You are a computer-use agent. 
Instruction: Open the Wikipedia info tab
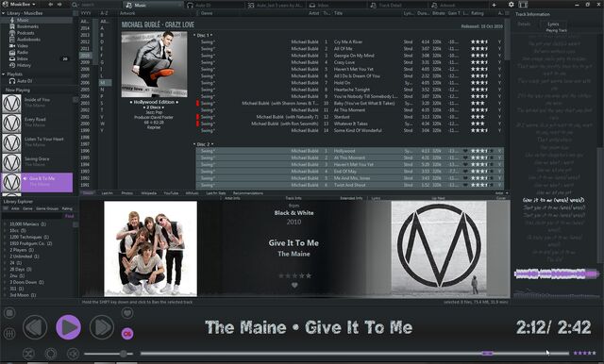pos(149,193)
